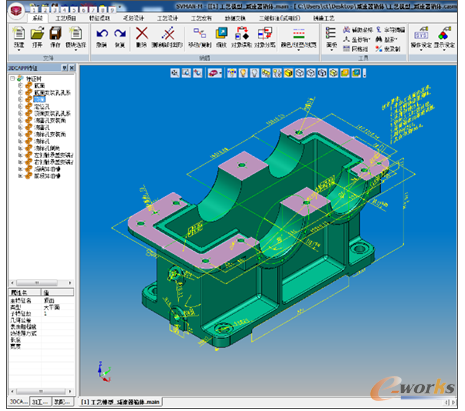
Task: Switch to the 3DCA... bottom panel tab
Action: point(18,401)
